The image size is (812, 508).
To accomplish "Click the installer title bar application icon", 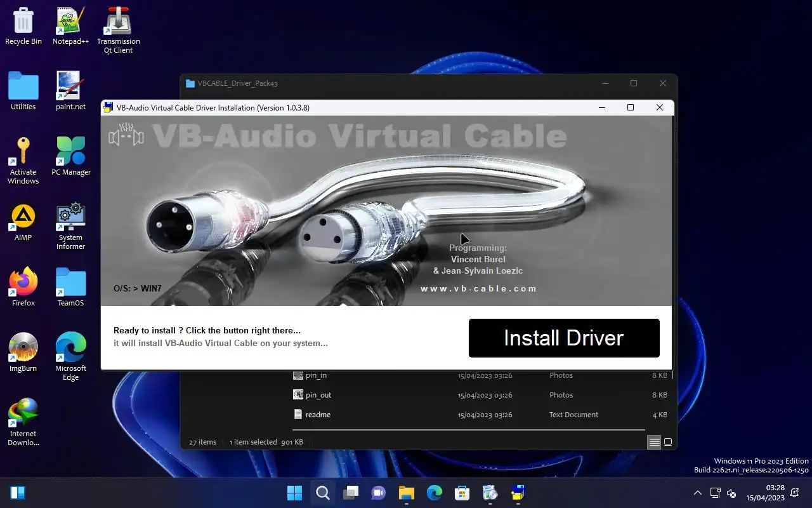I will point(109,107).
